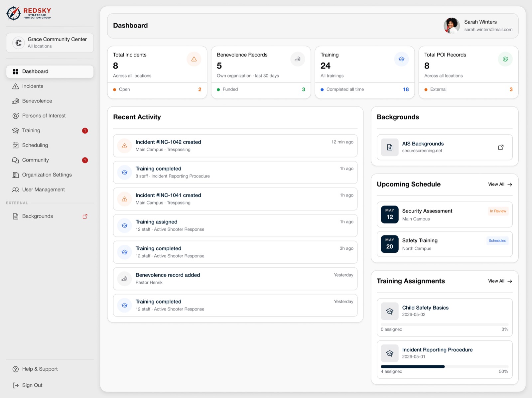Navigate to Training in the sidebar
Viewport: 532px width, 398px height.
pyautogui.click(x=50, y=130)
